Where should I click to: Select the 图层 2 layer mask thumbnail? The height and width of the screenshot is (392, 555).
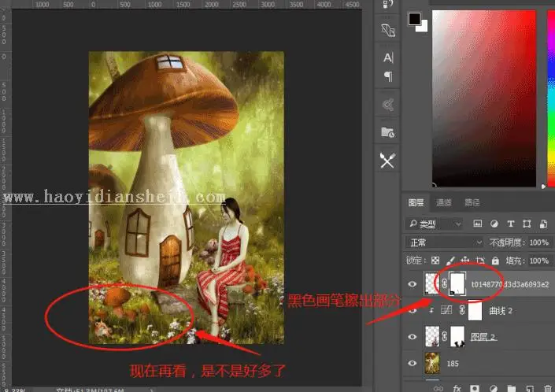click(457, 336)
